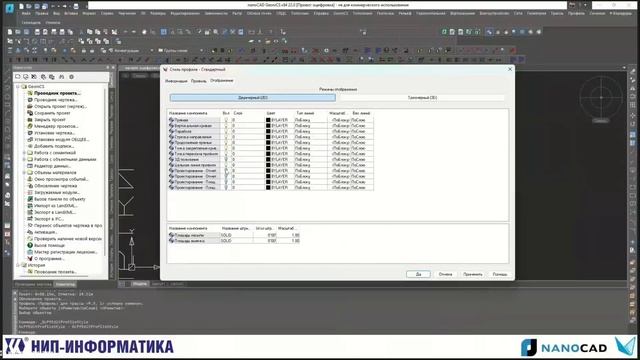
Task: Select Двухмерный (2D) display mode
Action: pos(253,98)
